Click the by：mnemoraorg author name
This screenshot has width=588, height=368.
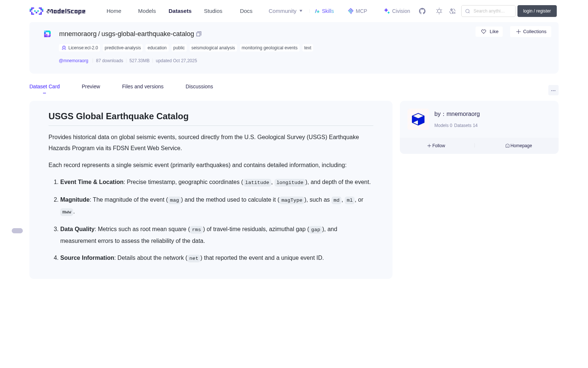point(457,114)
